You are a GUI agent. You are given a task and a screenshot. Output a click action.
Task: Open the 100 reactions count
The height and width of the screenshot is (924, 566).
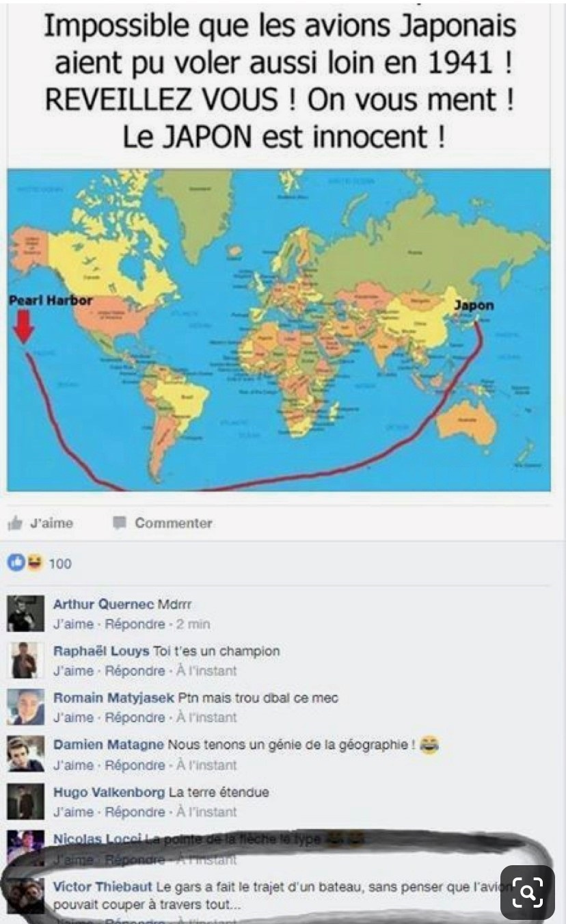[x=60, y=564]
